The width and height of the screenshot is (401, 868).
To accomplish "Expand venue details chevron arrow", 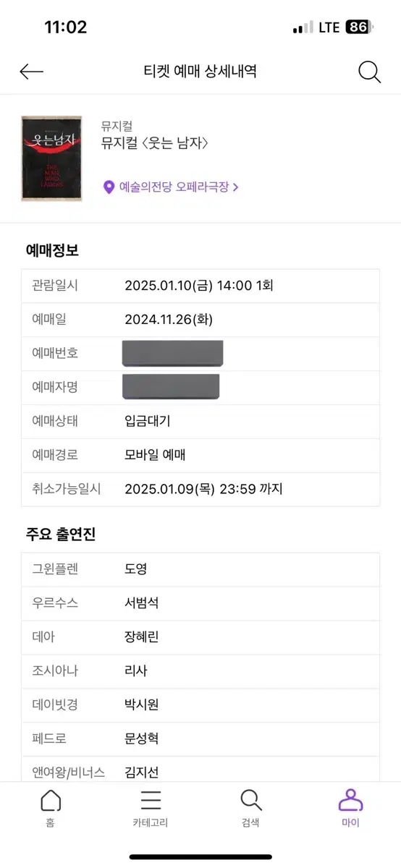I will (x=235, y=187).
